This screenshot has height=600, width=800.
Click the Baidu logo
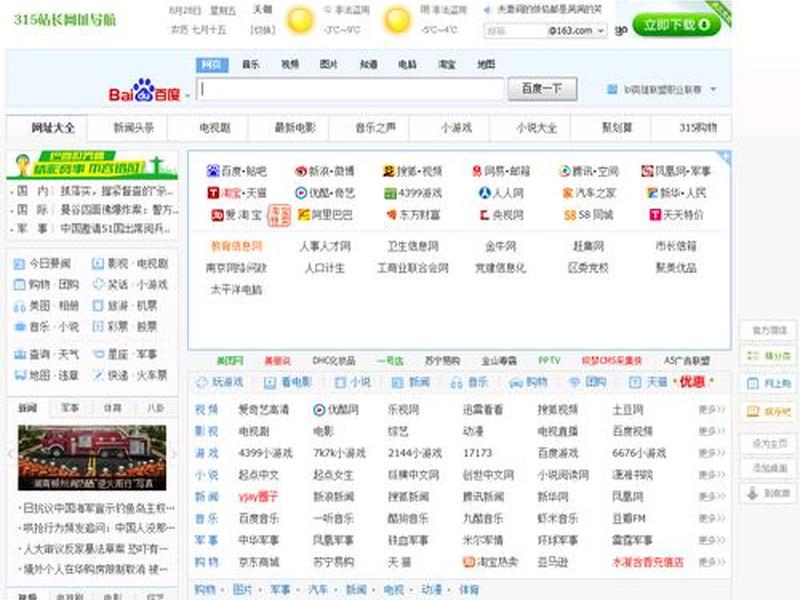coord(144,90)
